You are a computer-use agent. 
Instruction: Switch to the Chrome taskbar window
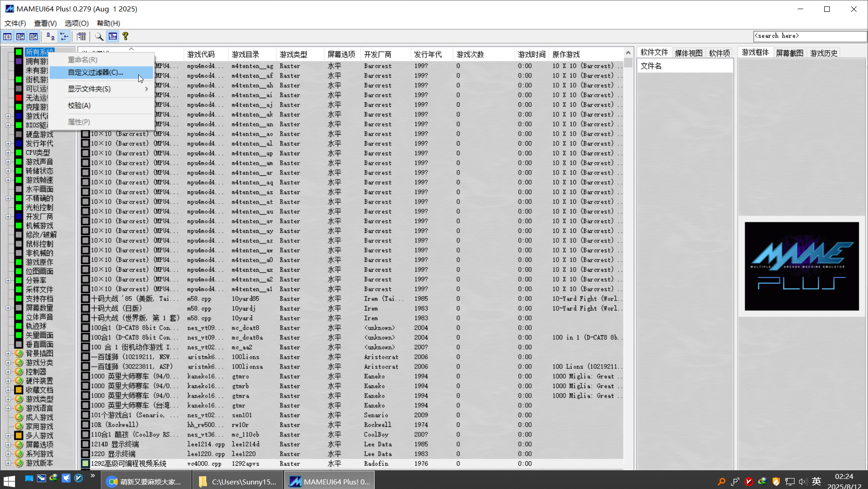tap(146, 481)
